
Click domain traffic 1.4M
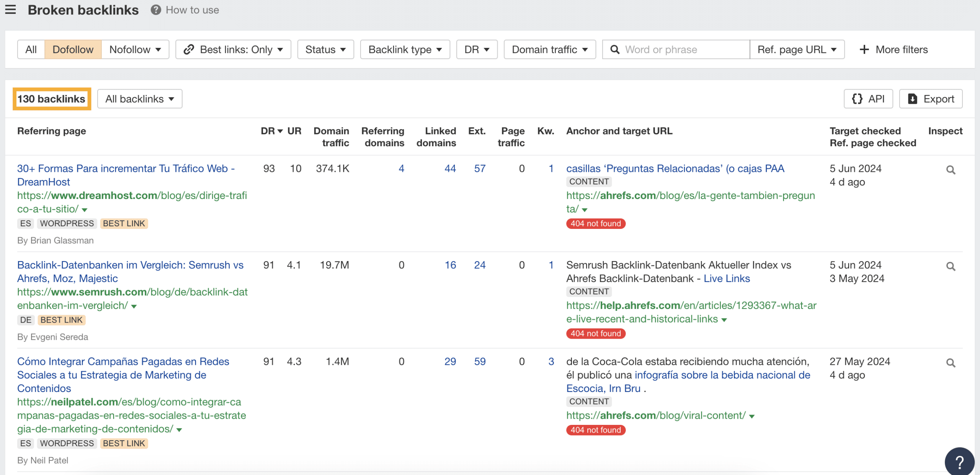click(337, 361)
